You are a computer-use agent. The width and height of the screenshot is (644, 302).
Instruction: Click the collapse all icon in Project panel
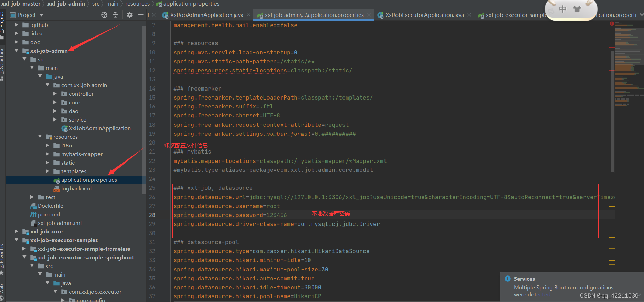tap(115, 15)
